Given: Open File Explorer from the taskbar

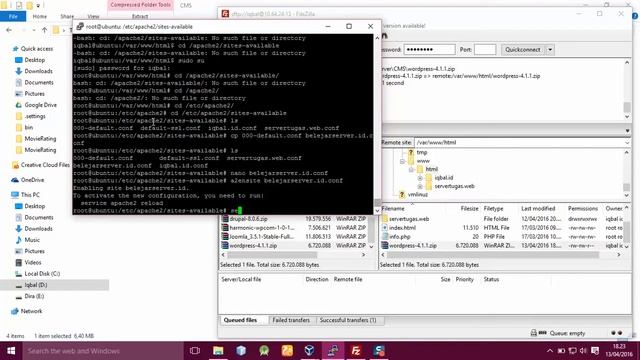Looking at the screenshot, I should pyautogui.click(x=218, y=351).
